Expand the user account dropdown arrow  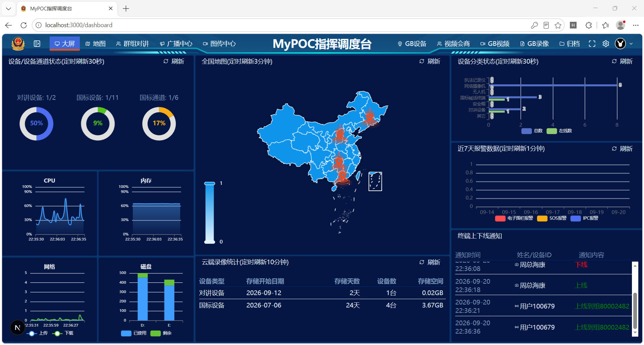click(631, 44)
